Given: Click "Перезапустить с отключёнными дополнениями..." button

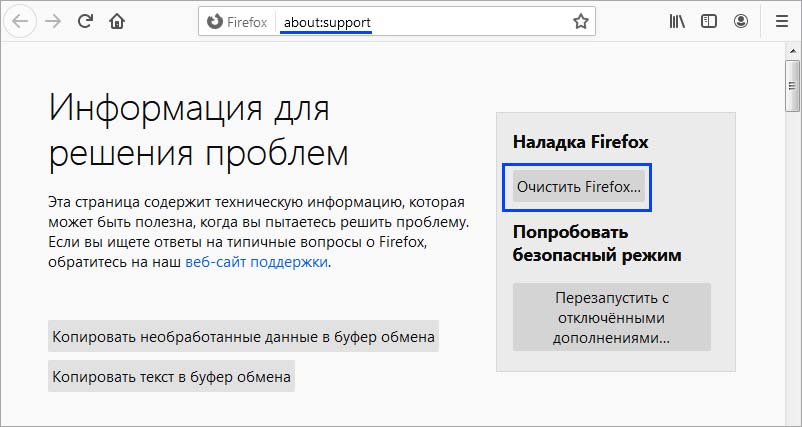Looking at the screenshot, I should click(612, 317).
